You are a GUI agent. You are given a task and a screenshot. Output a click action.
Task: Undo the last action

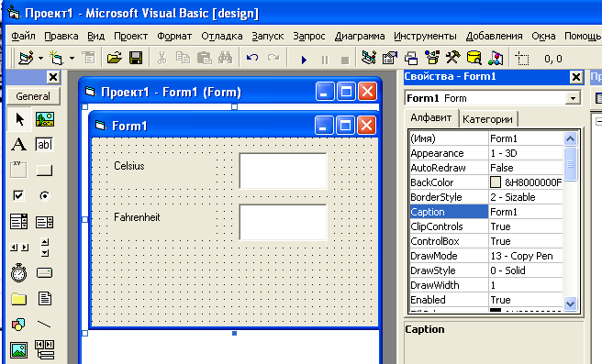point(252,59)
